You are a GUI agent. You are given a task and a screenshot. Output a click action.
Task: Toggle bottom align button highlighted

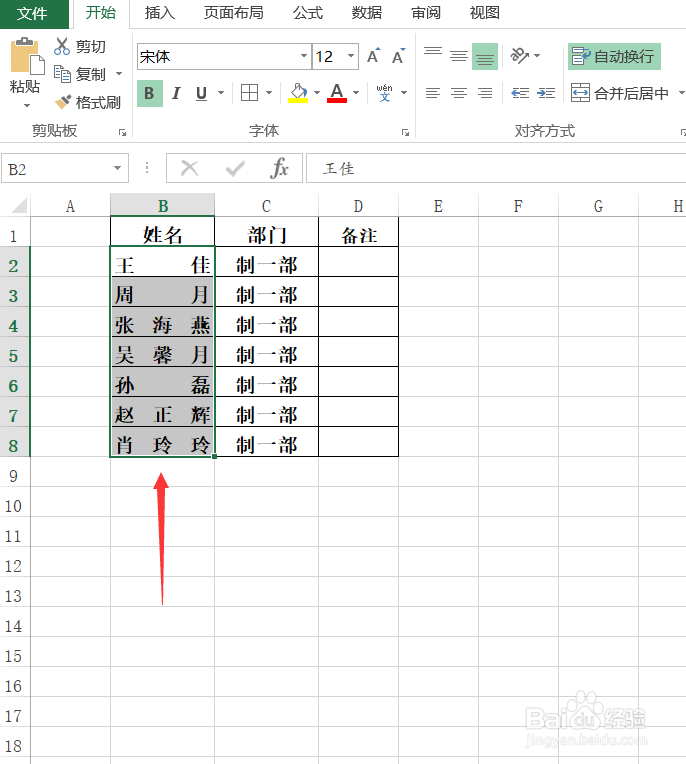click(485, 57)
